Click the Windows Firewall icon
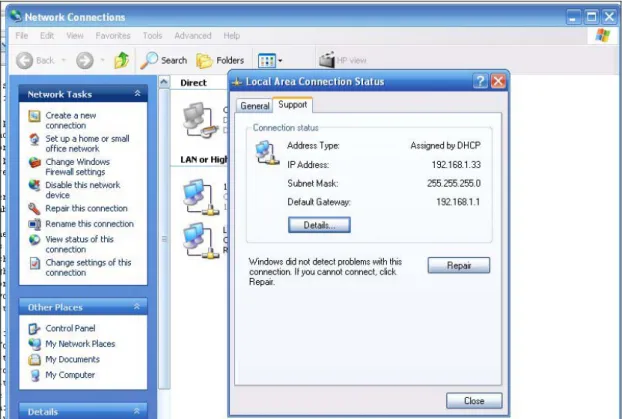This screenshot has height=419, width=622. [35, 162]
